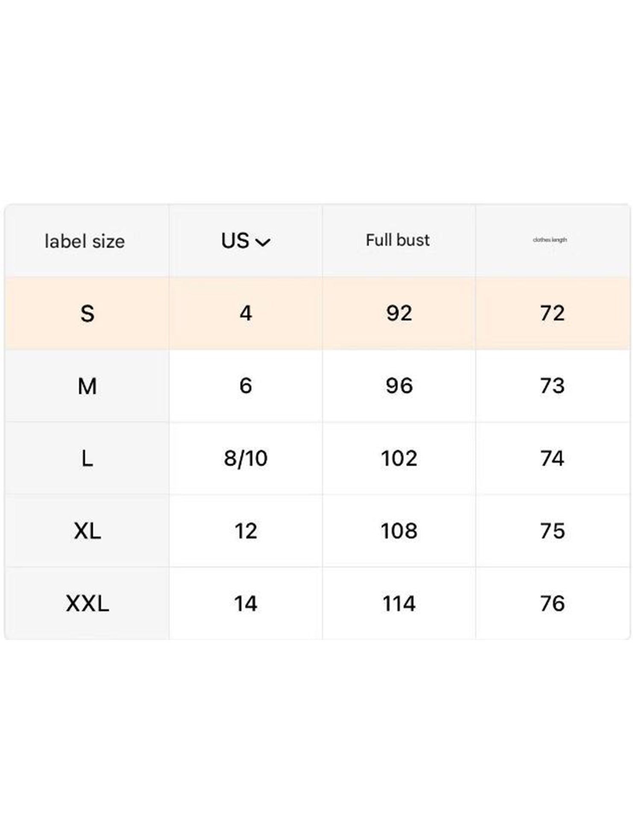Click the full bust value 114
The height and width of the screenshot is (840, 633).
click(399, 604)
